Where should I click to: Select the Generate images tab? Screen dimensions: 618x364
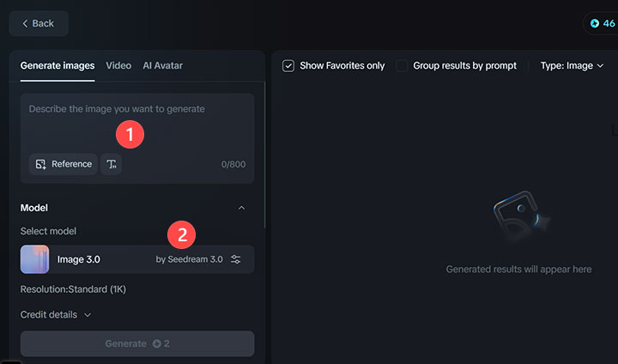pos(58,65)
